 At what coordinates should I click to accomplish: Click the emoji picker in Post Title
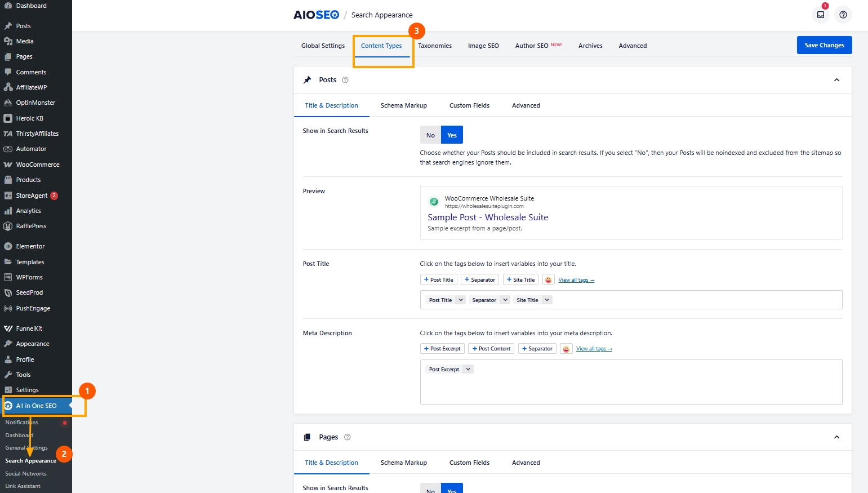(548, 280)
